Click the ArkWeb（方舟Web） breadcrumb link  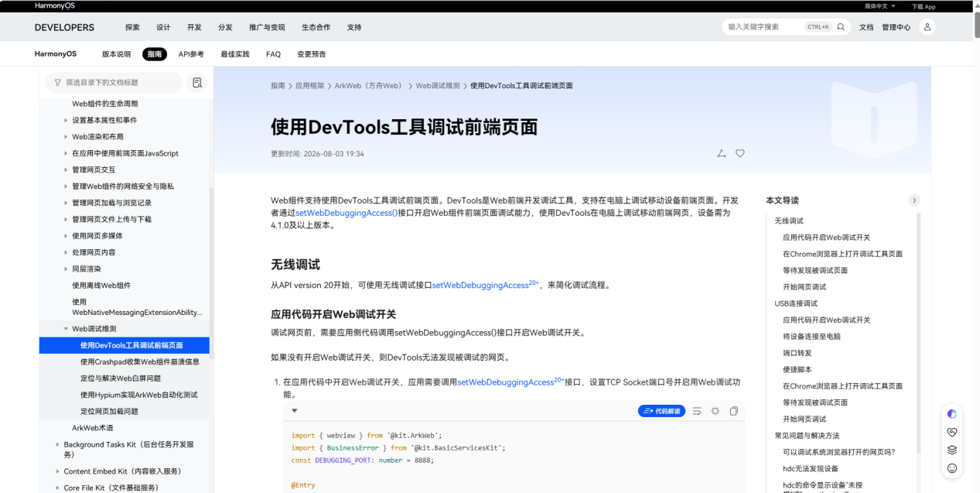click(370, 86)
